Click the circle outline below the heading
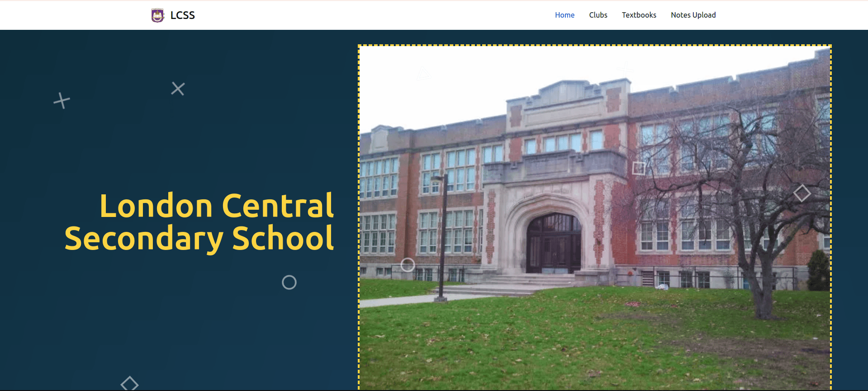Screen dimensions: 868x391 (x=289, y=283)
